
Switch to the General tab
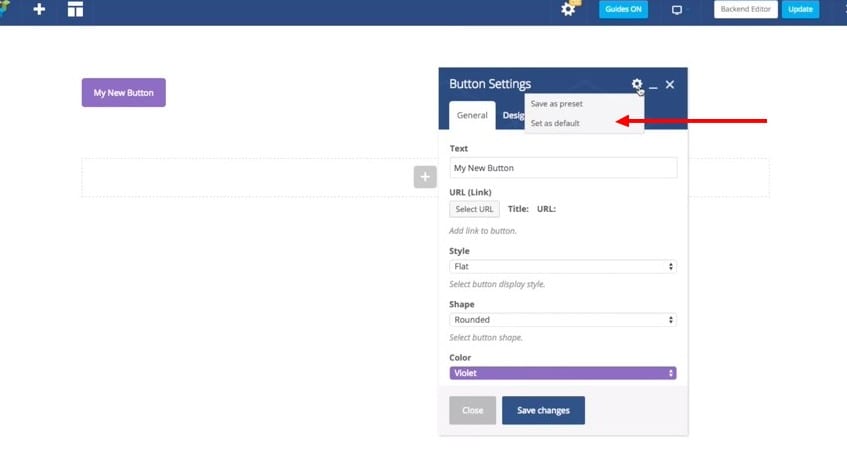click(472, 115)
